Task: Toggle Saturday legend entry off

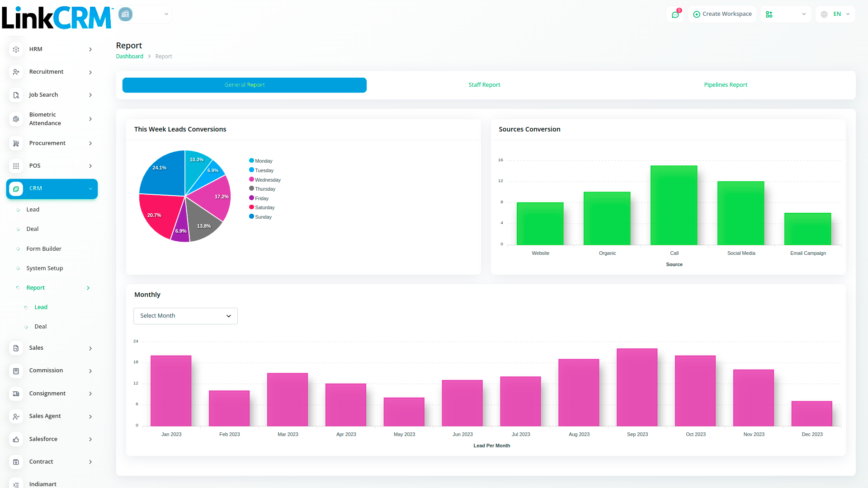Action: pos(264,207)
